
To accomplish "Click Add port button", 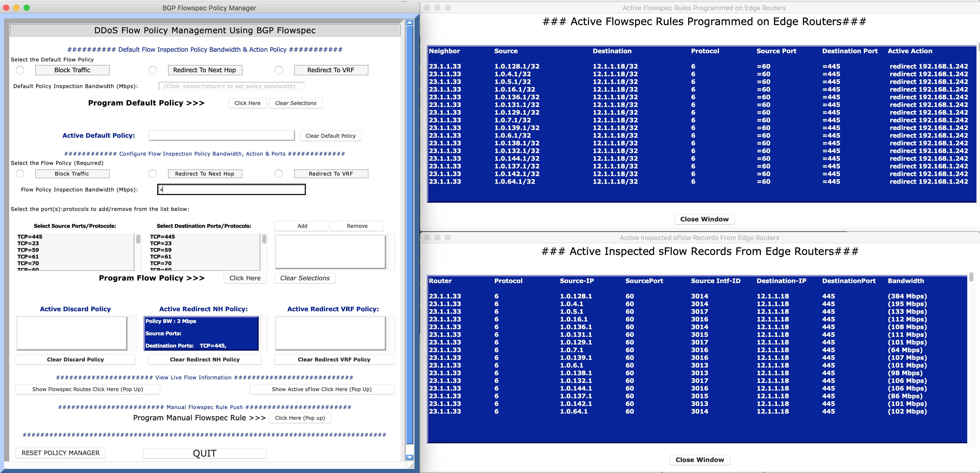I will [x=302, y=226].
